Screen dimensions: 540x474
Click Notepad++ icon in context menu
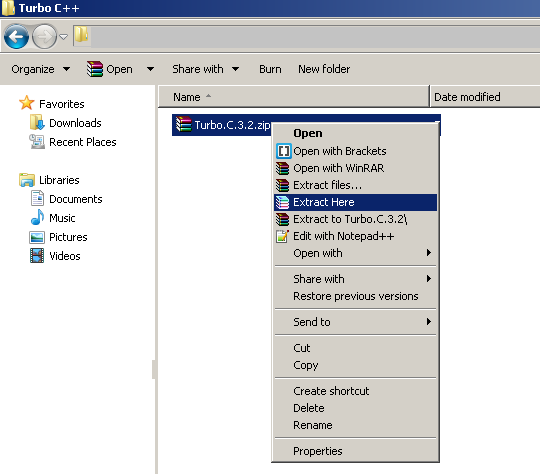282,236
